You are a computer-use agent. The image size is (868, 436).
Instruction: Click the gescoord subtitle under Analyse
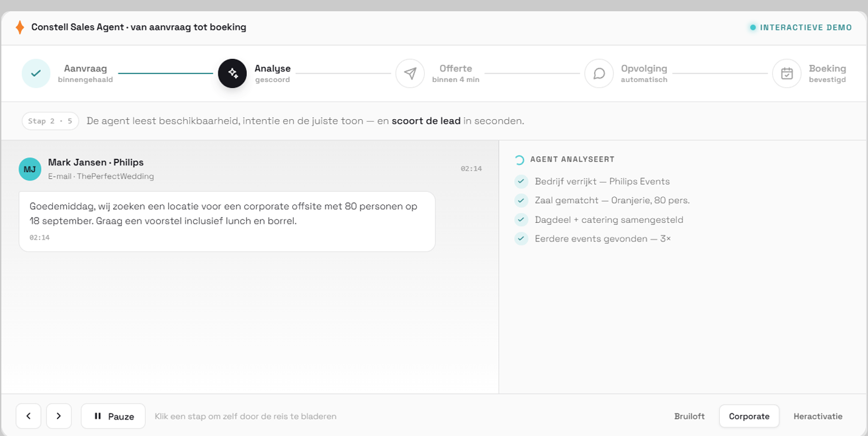(273, 80)
